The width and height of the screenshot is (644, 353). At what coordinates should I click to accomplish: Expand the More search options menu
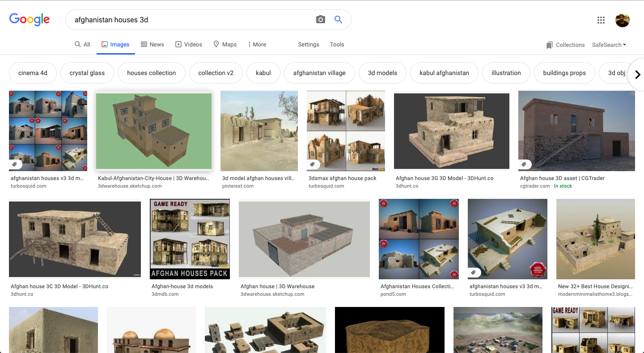click(257, 44)
